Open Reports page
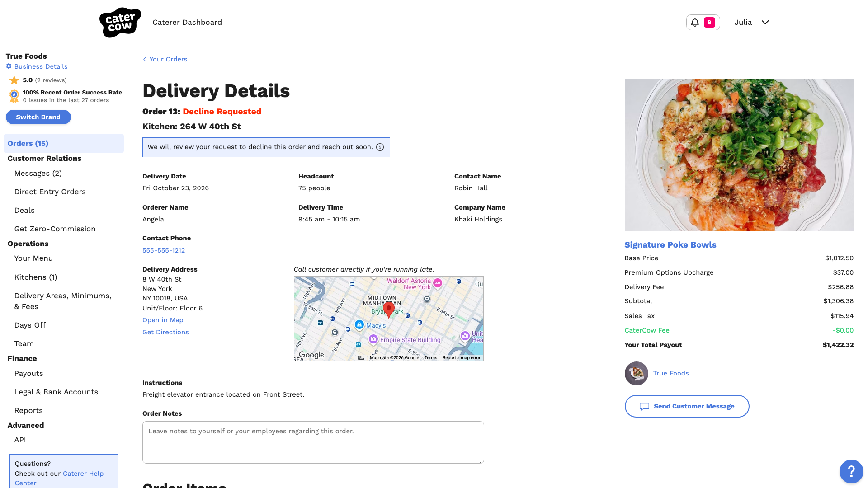868x488 pixels. (x=28, y=410)
